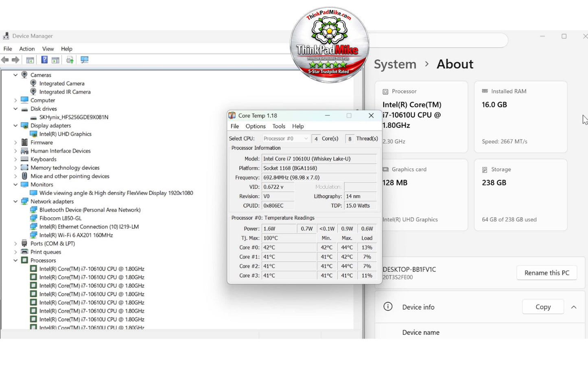Image resolution: width=588 pixels, height=369 pixels.
Task: Expand the Ports (COM & LPT) node
Action: coord(15,244)
